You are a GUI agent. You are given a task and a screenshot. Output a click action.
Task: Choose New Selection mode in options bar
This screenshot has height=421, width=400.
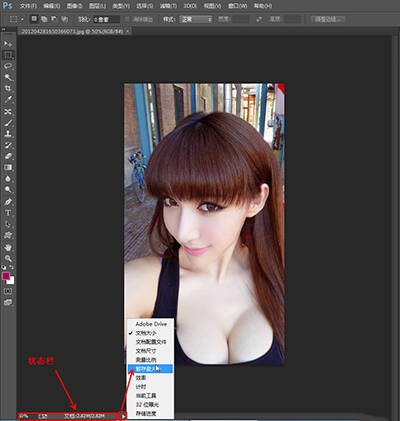[x=34, y=19]
